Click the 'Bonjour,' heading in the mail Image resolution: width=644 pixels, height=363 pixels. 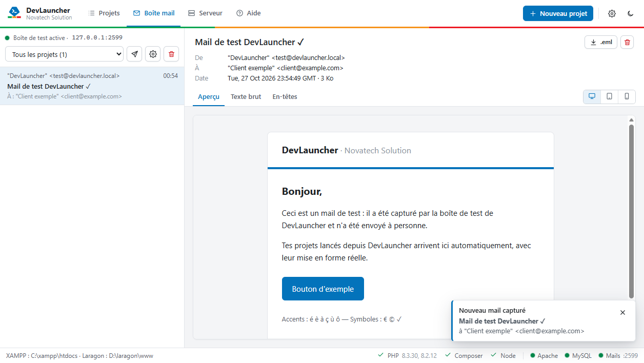[x=302, y=192]
